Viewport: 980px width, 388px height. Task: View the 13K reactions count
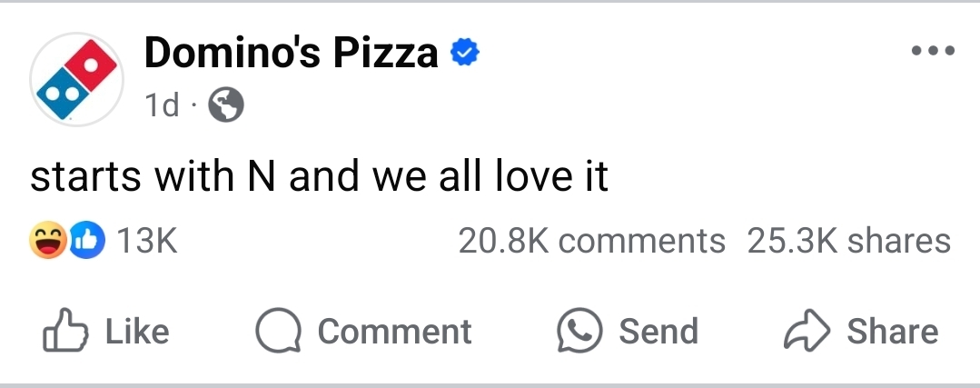pyautogui.click(x=147, y=241)
